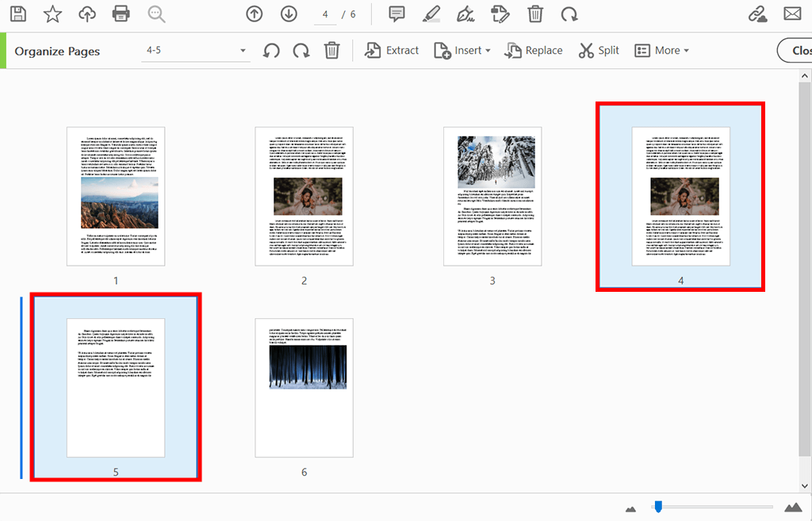Expand the Insert dropdown menu

point(462,51)
